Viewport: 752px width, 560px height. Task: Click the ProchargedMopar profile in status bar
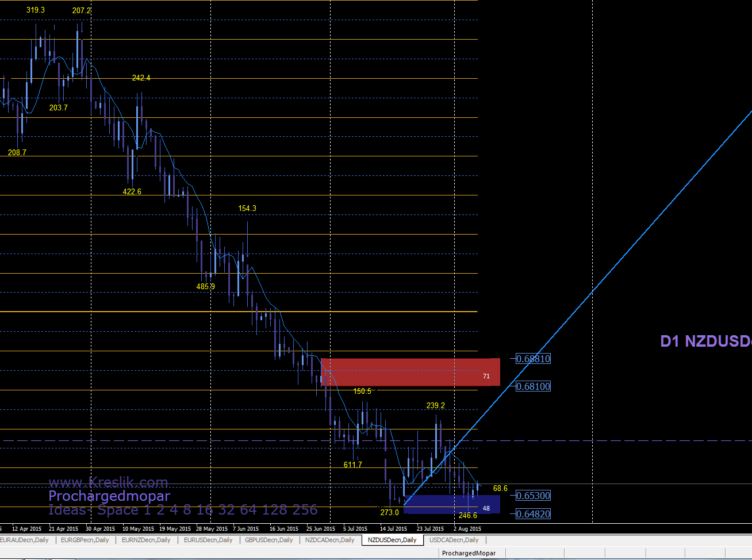469,553
